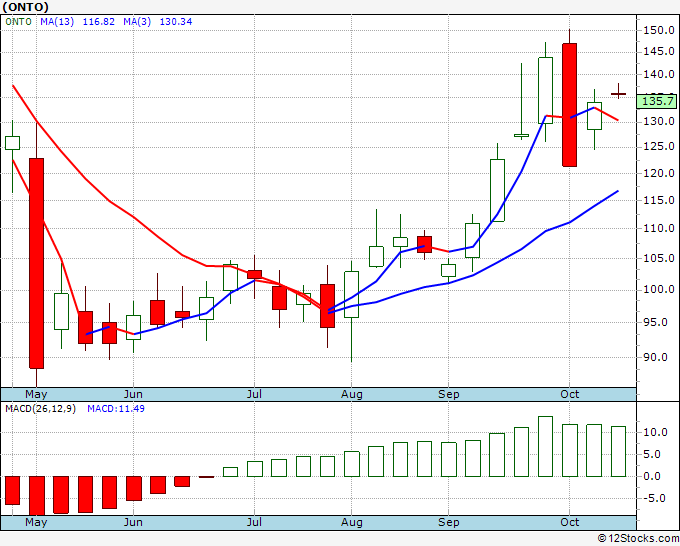The height and width of the screenshot is (546, 680).
Task: Select Oct on the price chart date axis
Action: [569, 394]
